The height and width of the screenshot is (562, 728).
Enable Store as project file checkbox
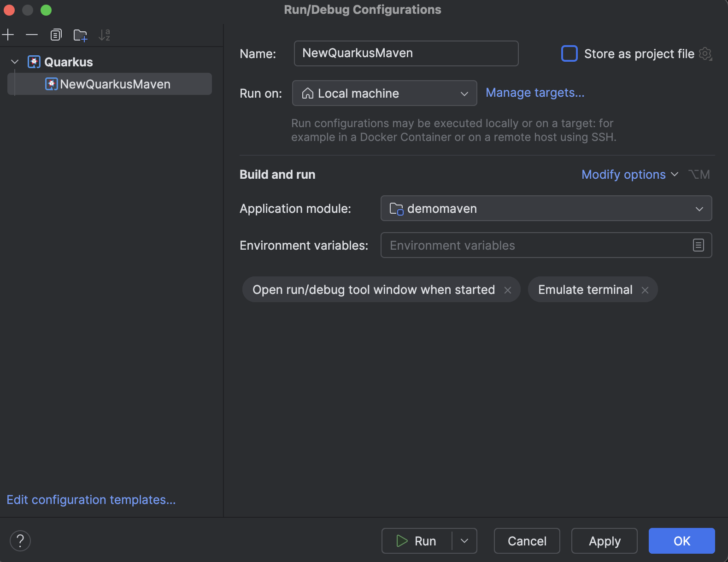[569, 53]
